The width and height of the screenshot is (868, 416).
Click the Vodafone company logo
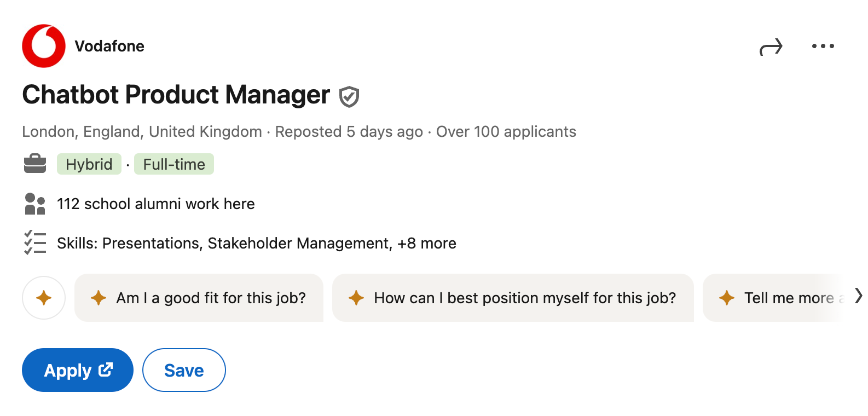click(x=44, y=45)
